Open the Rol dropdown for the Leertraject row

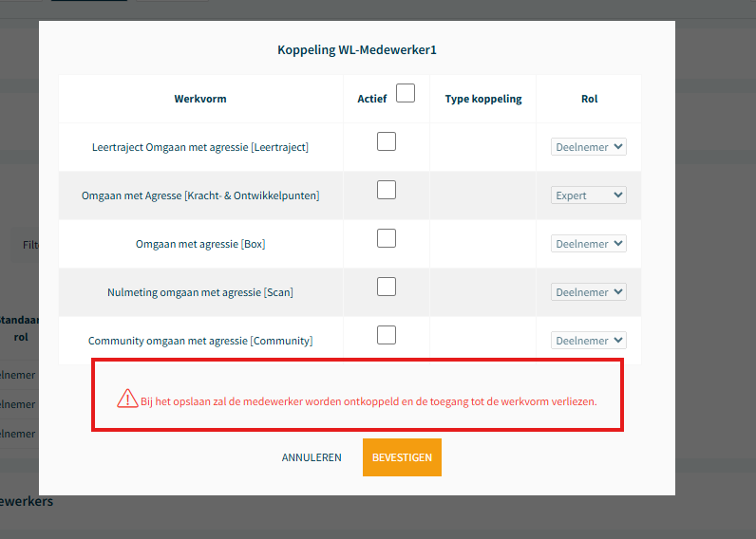[589, 147]
